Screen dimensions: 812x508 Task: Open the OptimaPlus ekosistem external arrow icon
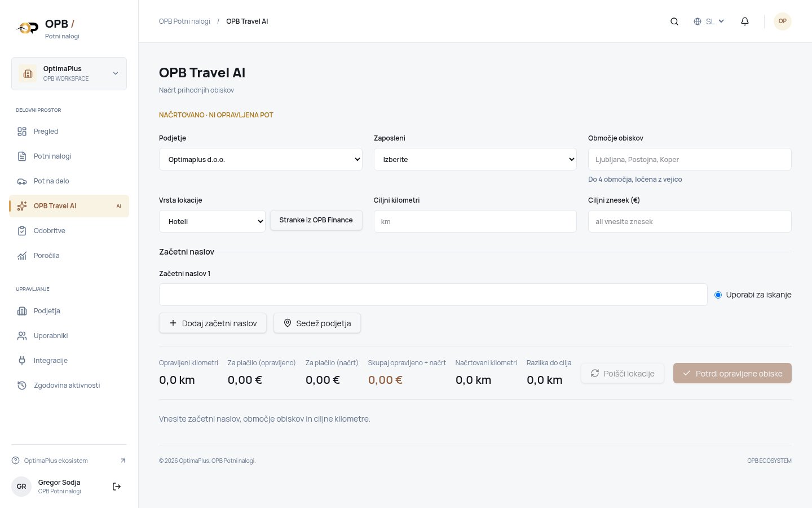tap(123, 461)
